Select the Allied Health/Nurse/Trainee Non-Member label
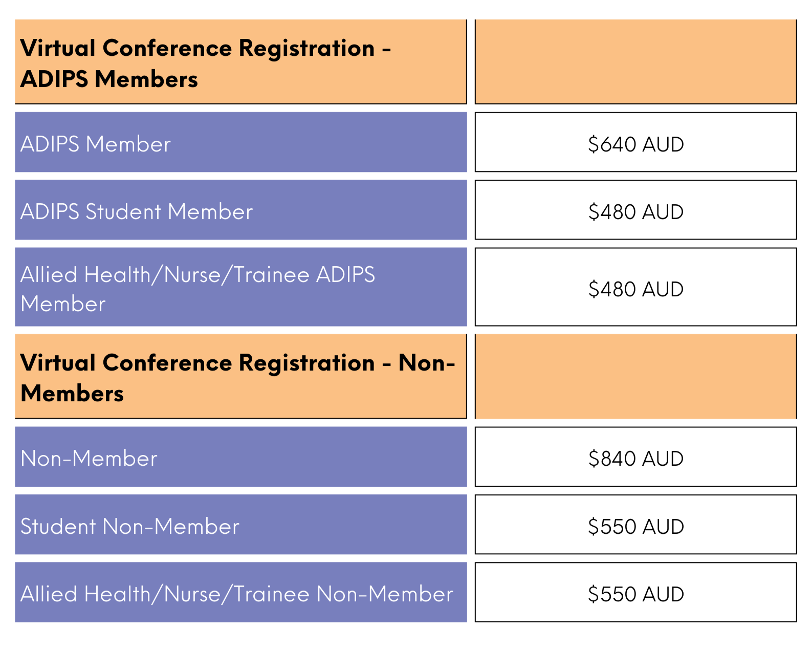Screen dimensions: 812x651 pos(237,594)
